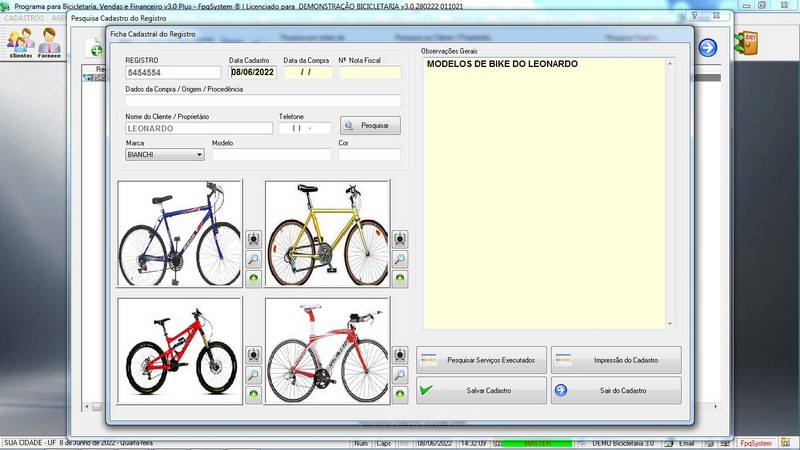The height and width of the screenshot is (450, 800).
Task: Click Impressão do Cadastro button
Action: (616, 360)
